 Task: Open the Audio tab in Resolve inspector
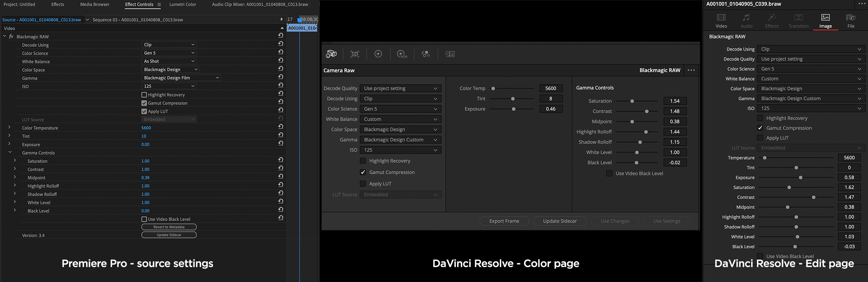[746, 21]
